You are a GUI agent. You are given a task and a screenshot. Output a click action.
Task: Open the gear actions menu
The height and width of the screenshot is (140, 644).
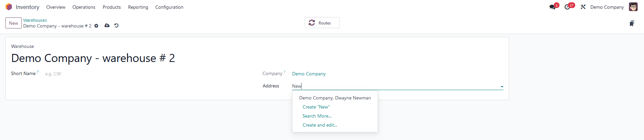(96, 26)
